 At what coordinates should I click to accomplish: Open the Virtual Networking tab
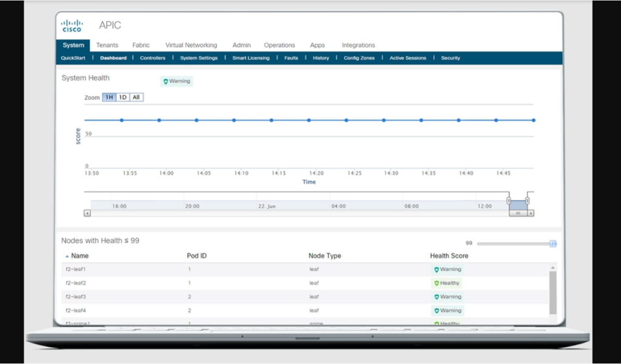point(191,45)
